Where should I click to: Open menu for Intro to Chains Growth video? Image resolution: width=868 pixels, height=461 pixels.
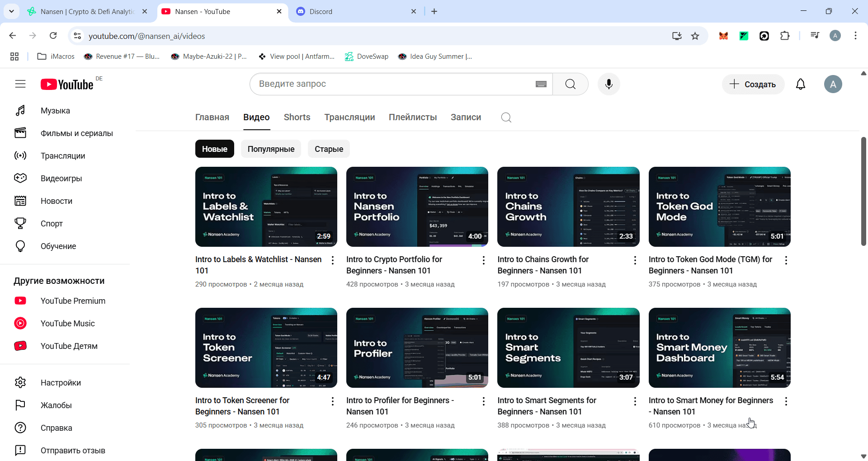pyautogui.click(x=635, y=260)
